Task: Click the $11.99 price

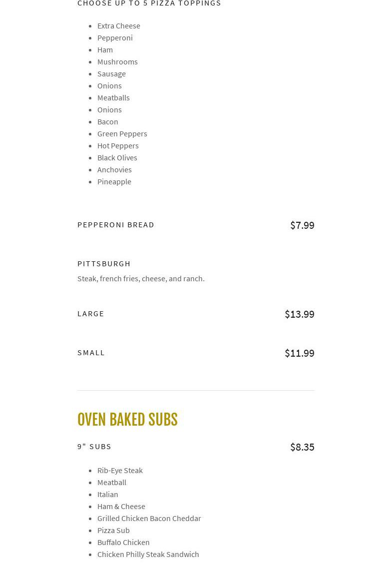Action: 299,353
